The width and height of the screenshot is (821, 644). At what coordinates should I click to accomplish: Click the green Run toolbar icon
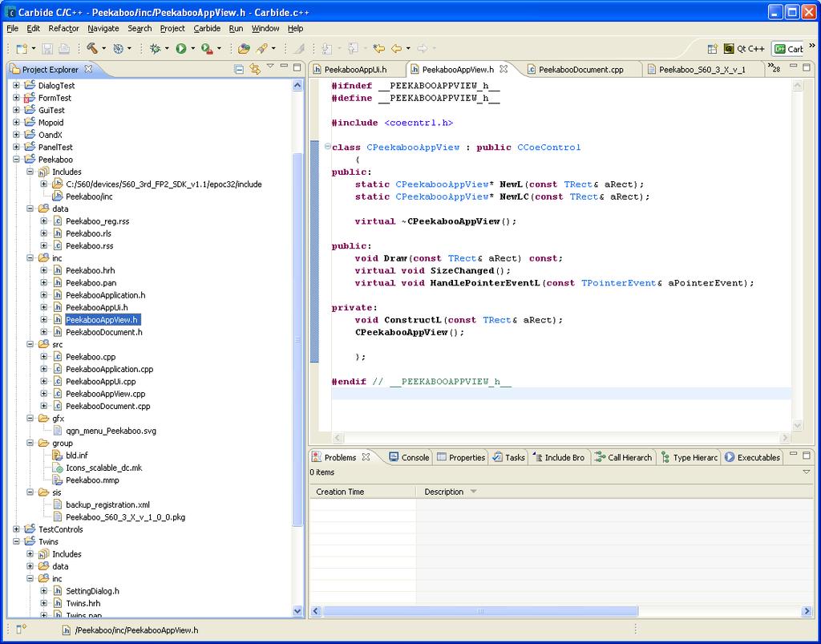181,49
